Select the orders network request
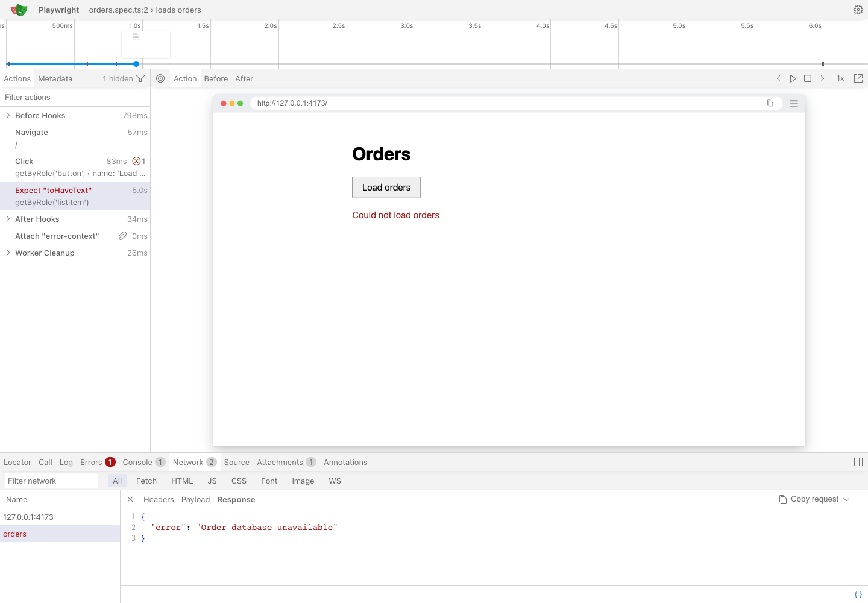 pyautogui.click(x=60, y=534)
